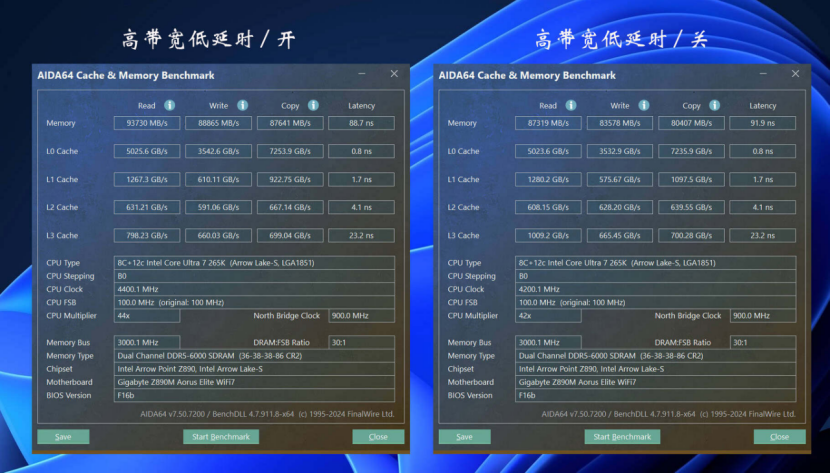Click L1 Cache read 1280.2 GB/s

[x=548, y=179]
